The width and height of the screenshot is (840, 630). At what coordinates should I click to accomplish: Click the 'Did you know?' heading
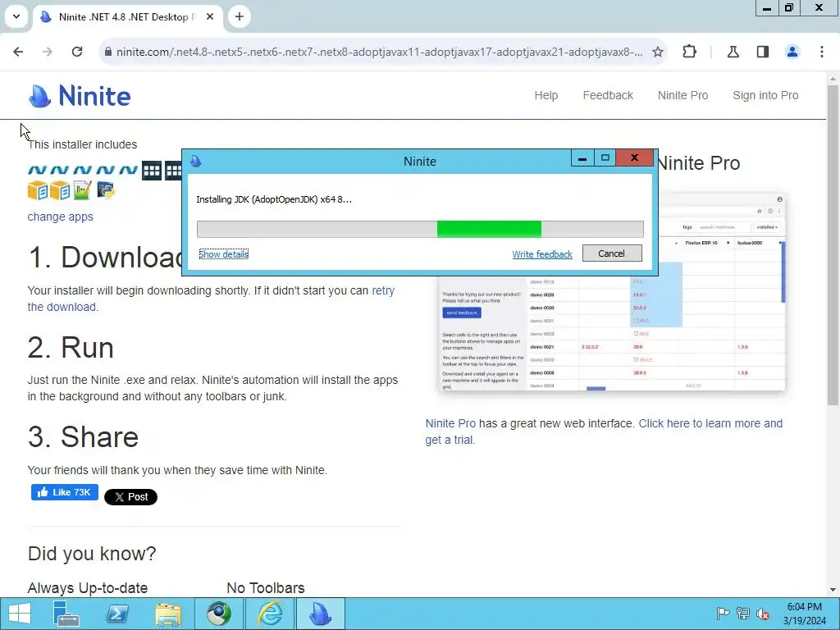[x=92, y=554]
